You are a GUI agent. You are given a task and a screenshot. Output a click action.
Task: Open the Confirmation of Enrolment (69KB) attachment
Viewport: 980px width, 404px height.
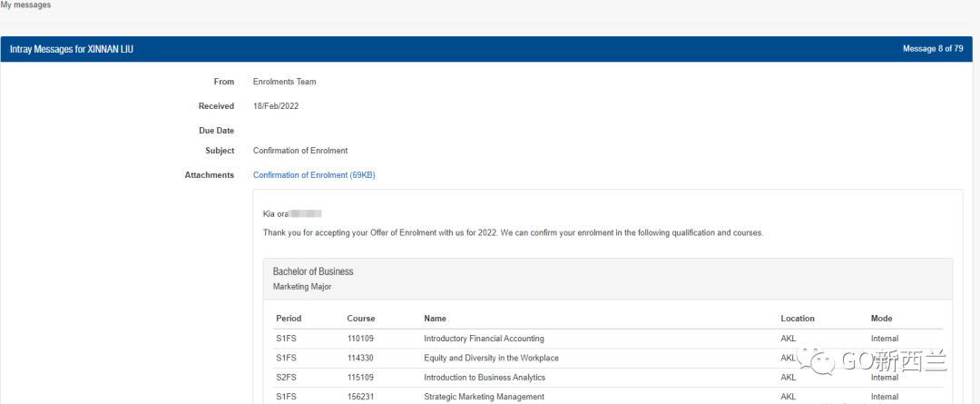click(314, 175)
